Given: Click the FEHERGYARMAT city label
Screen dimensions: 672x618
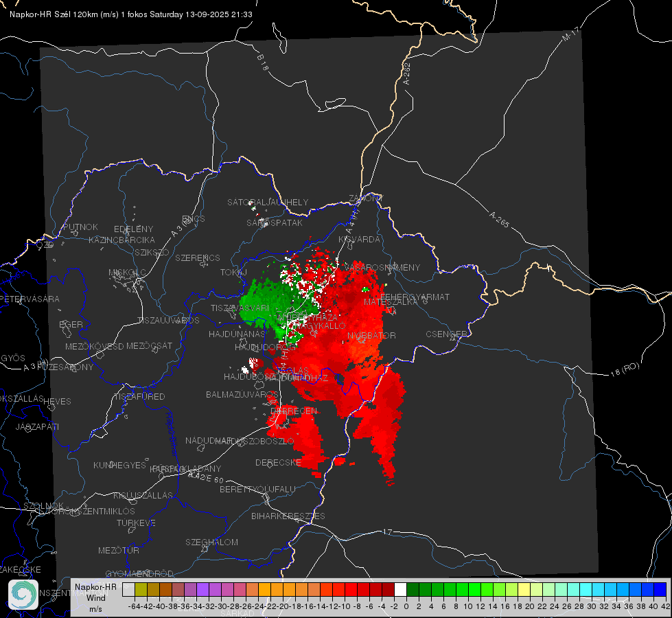Looking at the screenshot, I should point(415,297).
